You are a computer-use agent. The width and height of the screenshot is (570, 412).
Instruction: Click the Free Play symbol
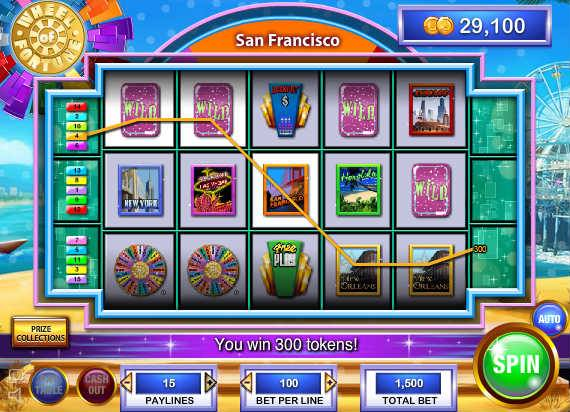click(286, 268)
